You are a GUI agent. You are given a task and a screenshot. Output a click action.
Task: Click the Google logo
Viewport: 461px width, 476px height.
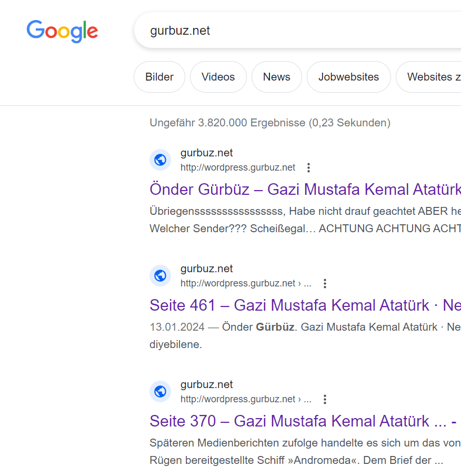pos(62,31)
